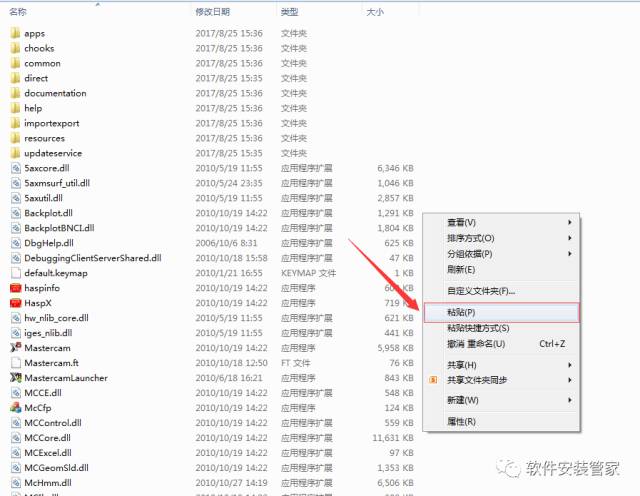Open the 分组依据(P) submenu arrow
Image resolution: width=640 pixels, height=496 pixels.
(570, 254)
